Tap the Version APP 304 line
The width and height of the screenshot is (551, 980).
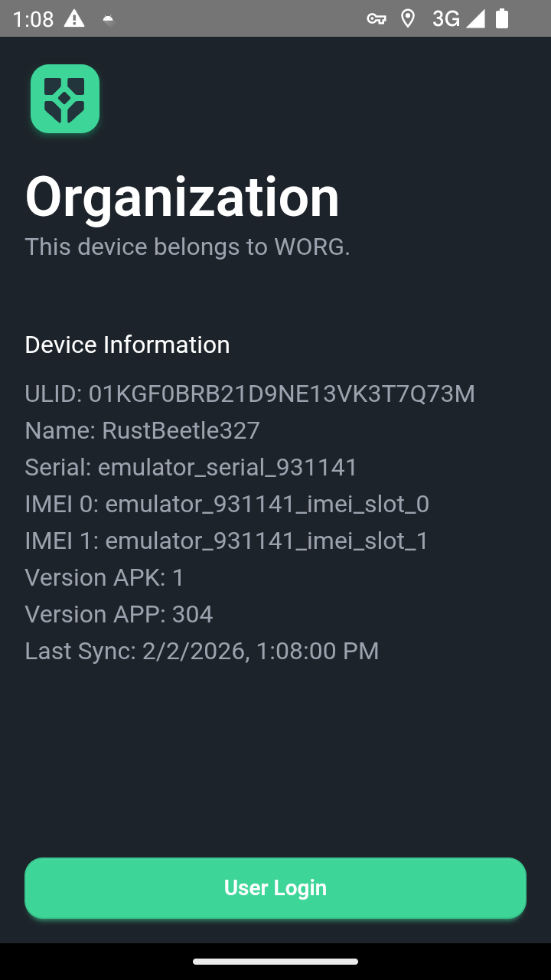point(119,614)
